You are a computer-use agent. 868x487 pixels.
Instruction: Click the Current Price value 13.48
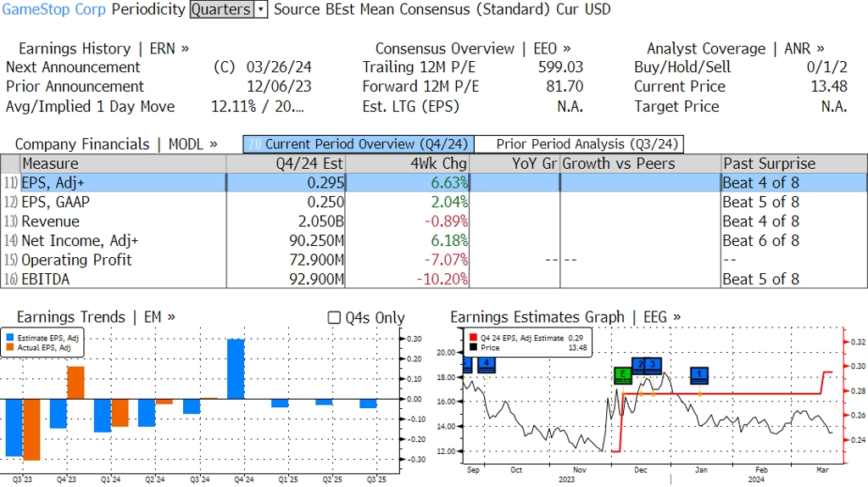point(829,87)
